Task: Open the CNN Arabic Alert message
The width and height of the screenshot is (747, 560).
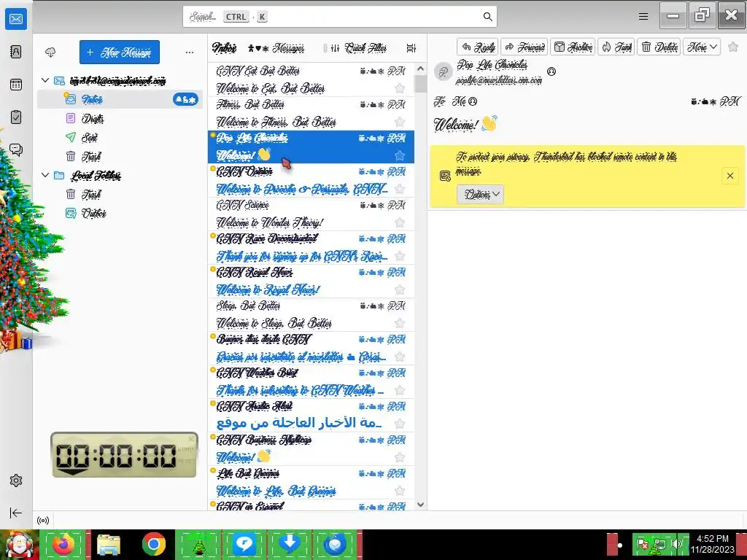Action: 311,415
